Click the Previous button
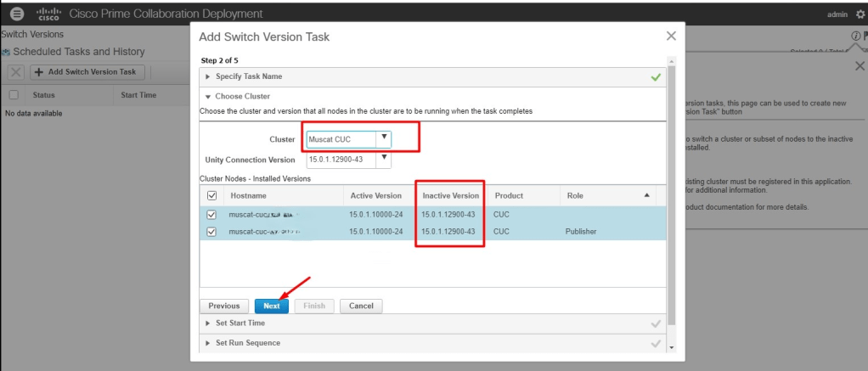This screenshot has height=371, width=868. coord(224,306)
